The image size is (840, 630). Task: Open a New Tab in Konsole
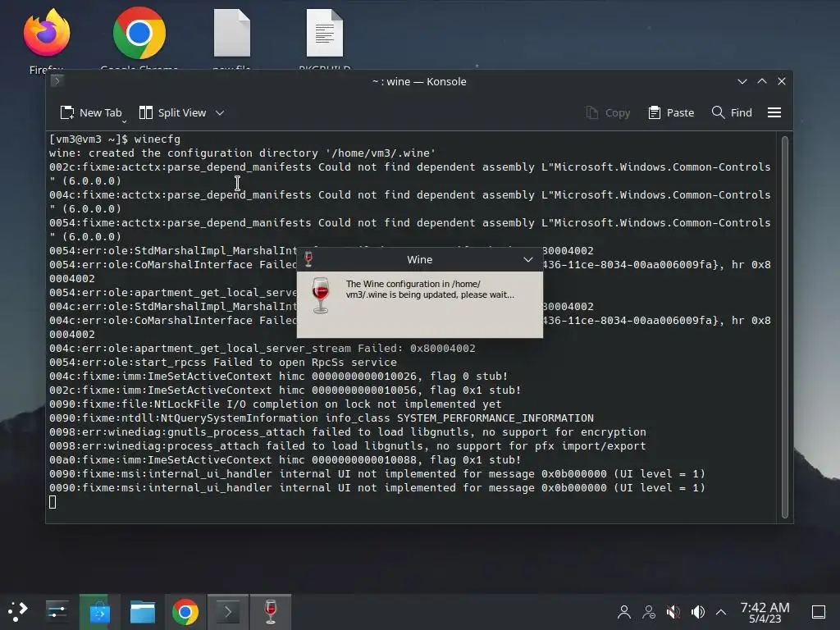91,112
